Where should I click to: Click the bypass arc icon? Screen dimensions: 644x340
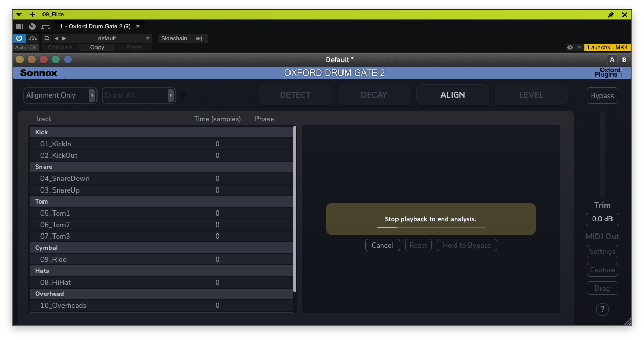(x=33, y=38)
